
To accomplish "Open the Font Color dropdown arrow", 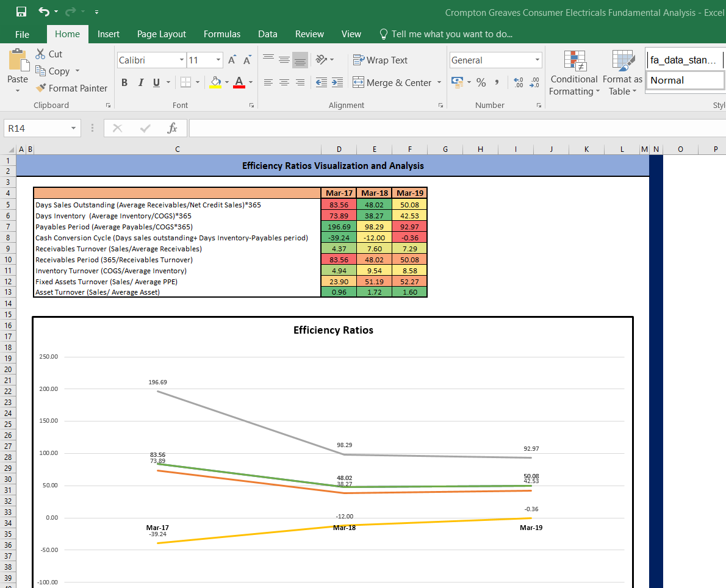I will [251, 82].
